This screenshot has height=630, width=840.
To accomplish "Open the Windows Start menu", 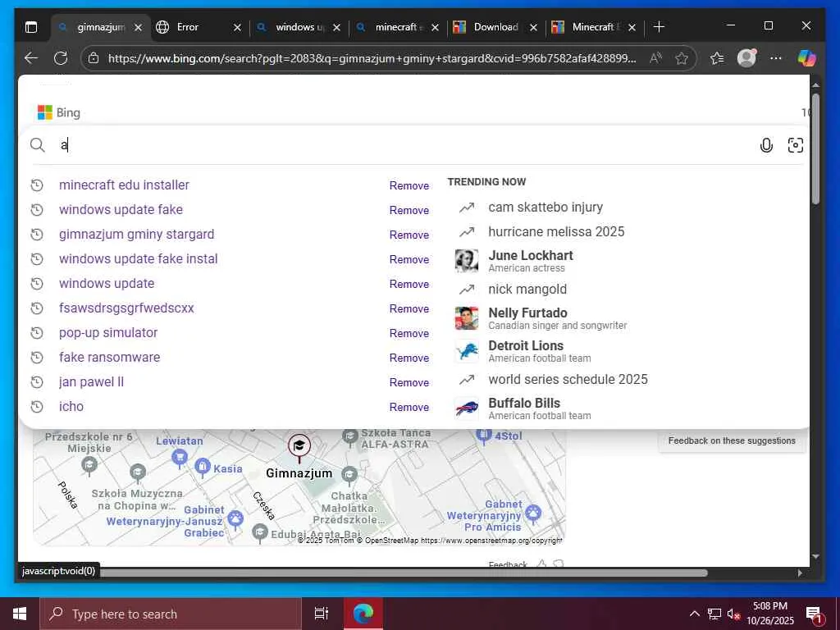I will pos(20,614).
